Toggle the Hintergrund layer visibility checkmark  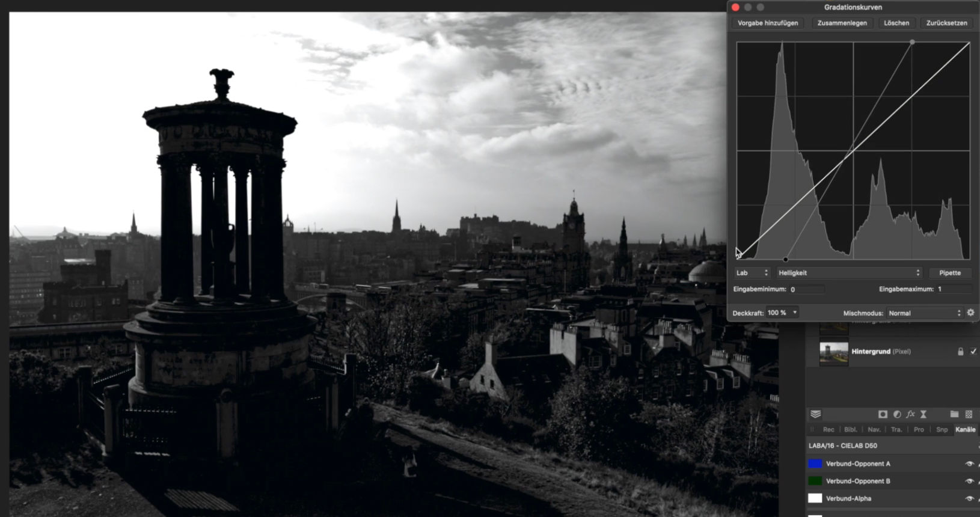click(973, 352)
